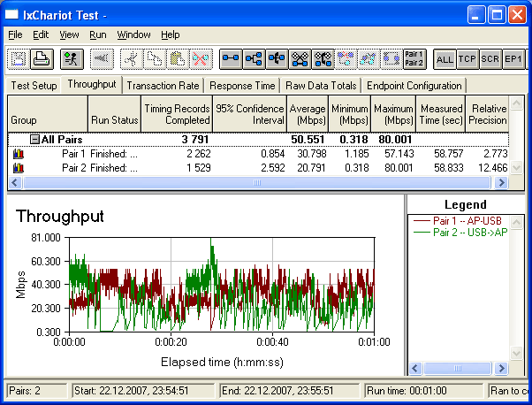Open the Run menu

(x=98, y=34)
